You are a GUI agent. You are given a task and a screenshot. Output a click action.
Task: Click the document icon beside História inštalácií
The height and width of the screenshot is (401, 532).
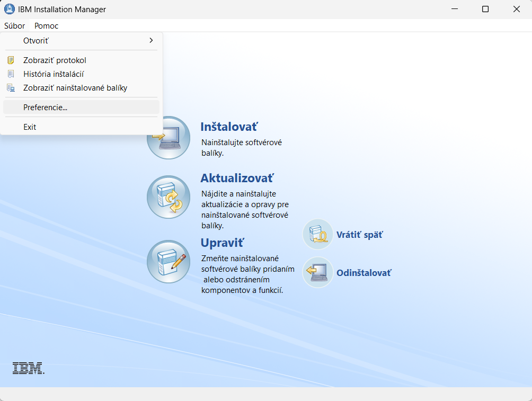(x=11, y=74)
